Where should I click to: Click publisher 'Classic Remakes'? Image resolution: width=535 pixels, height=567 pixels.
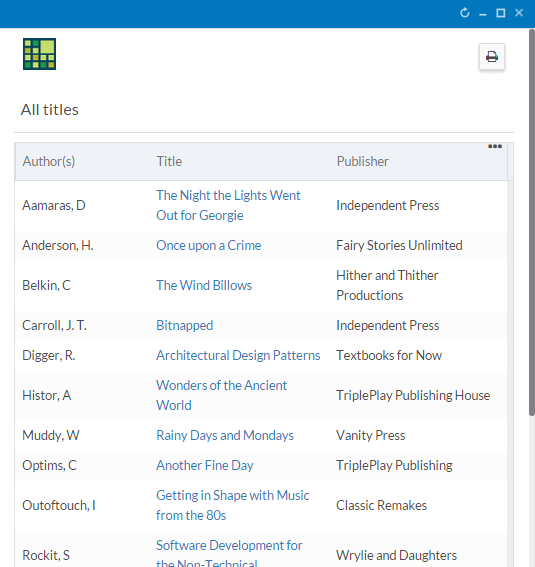(381, 505)
